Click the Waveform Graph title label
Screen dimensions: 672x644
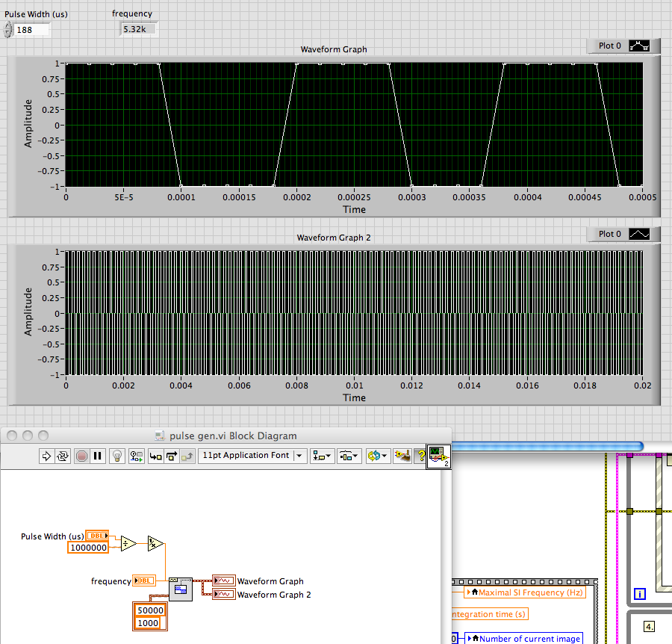click(334, 49)
